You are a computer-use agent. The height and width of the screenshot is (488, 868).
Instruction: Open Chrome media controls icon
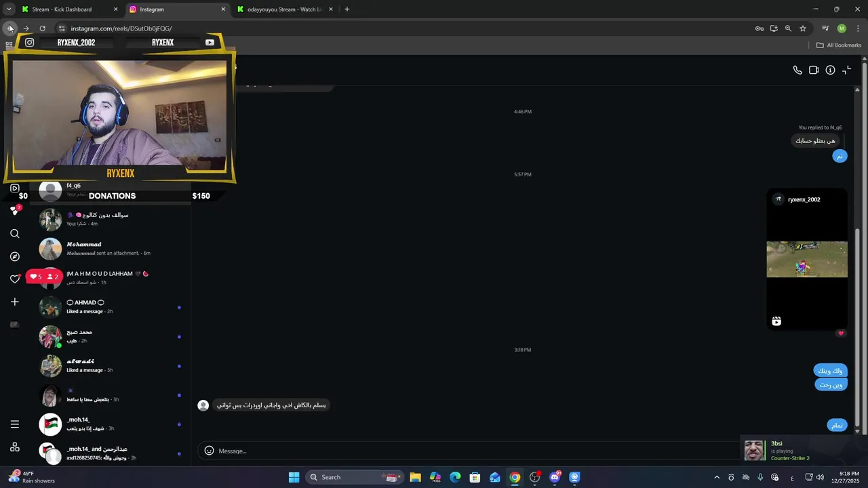click(825, 28)
